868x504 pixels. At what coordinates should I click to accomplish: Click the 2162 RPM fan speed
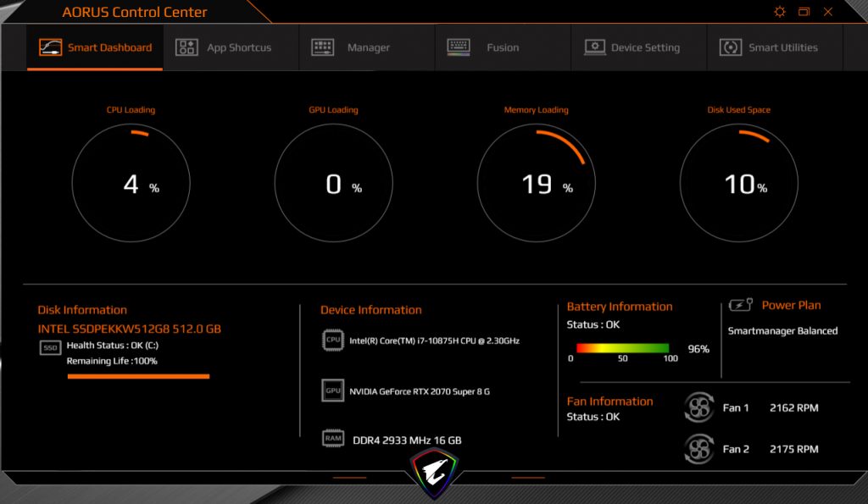click(x=793, y=407)
